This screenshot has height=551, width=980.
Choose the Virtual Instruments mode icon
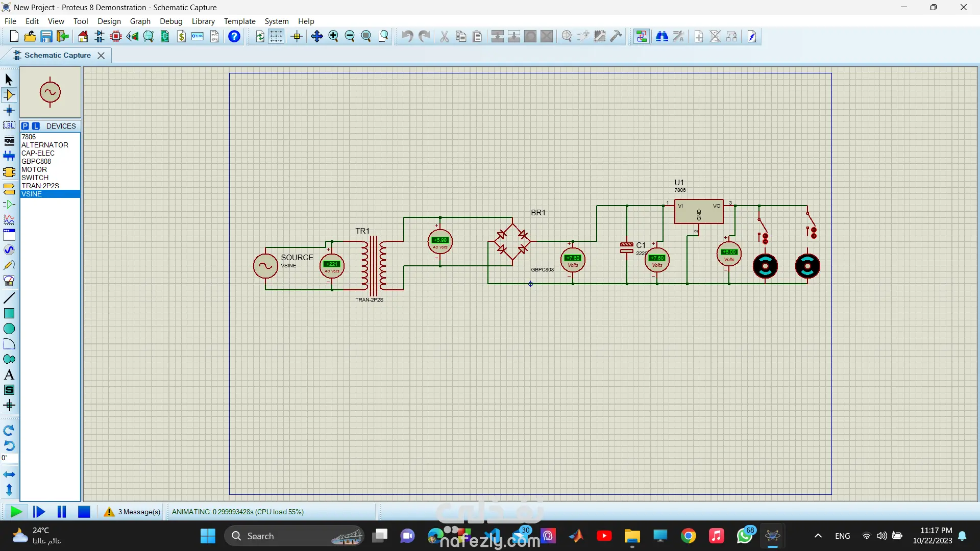point(9,281)
